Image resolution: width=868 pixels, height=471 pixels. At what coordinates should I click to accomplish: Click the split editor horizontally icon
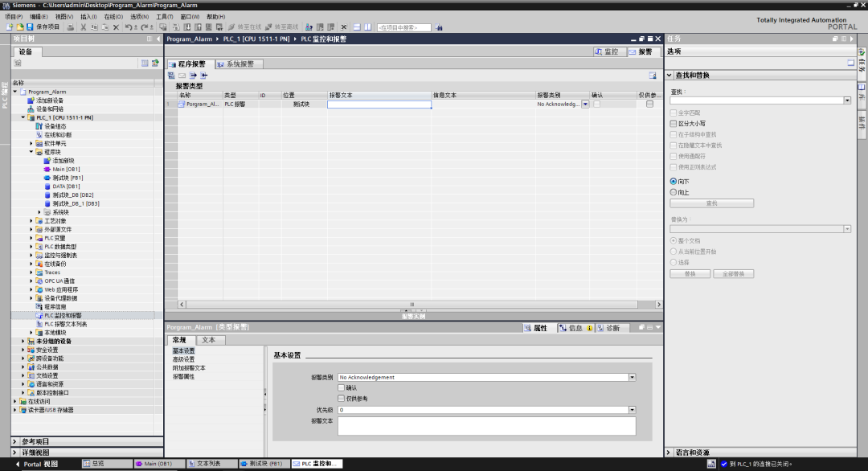coord(357,27)
